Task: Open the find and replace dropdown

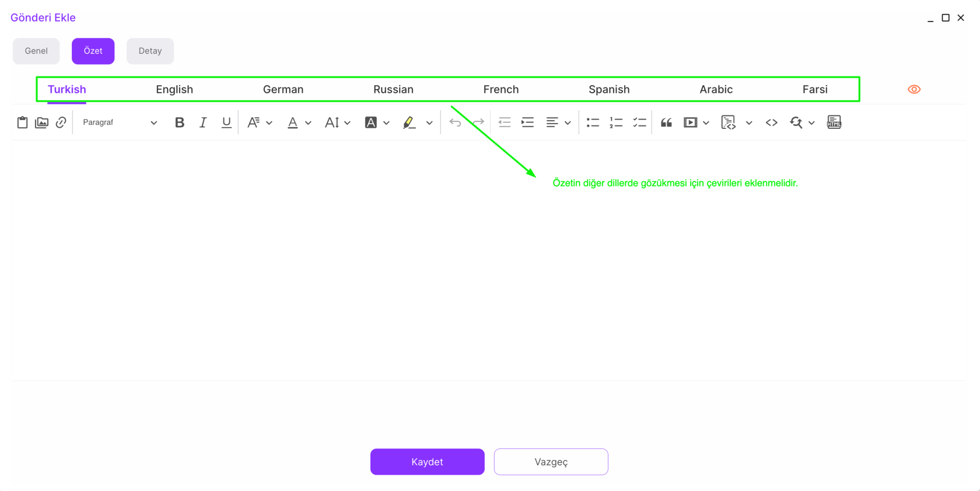Action: (x=811, y=123)
